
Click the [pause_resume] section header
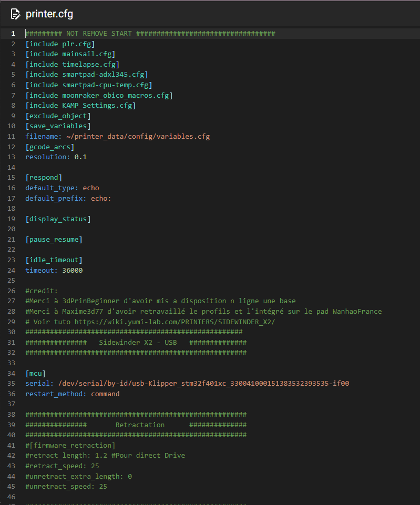pos(54,239)
